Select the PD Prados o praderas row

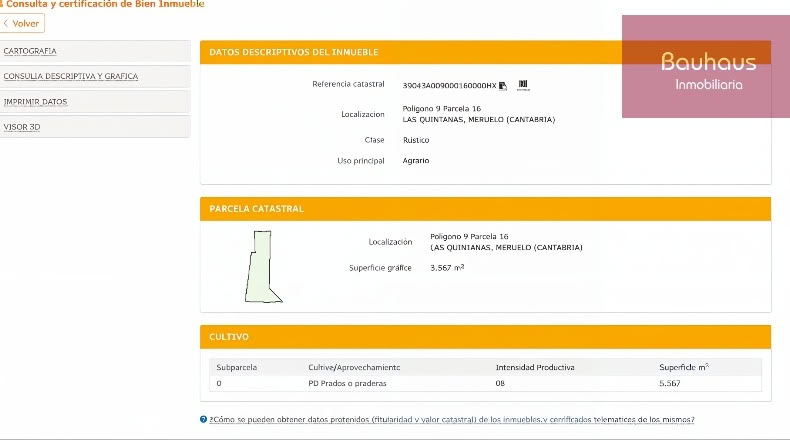(485, 384)
